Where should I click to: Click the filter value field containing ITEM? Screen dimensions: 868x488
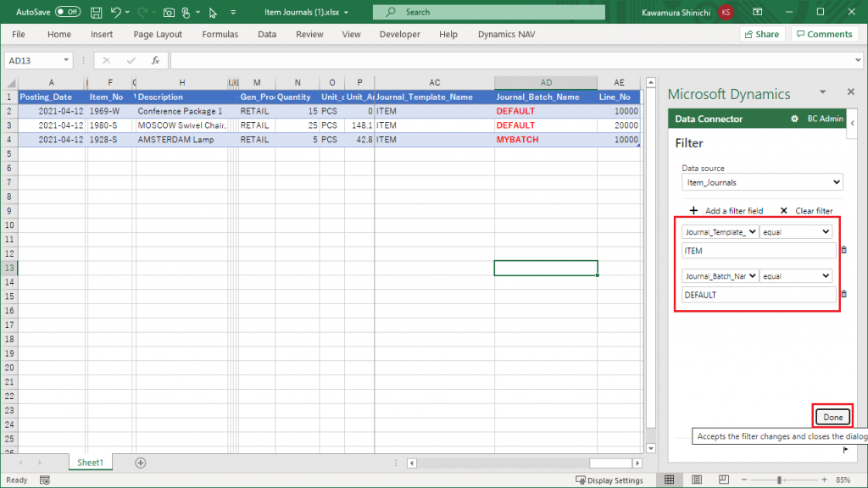pos(759,251)
